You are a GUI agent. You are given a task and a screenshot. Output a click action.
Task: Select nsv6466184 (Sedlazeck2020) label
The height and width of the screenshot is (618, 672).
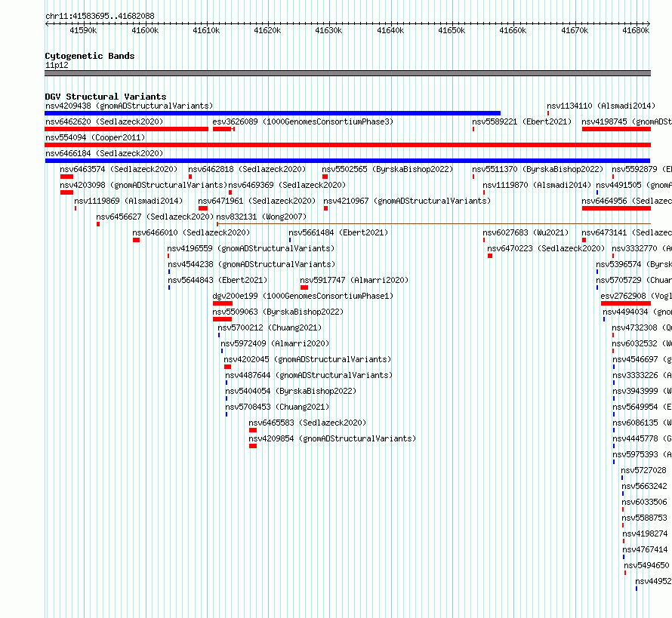click(104, 153)
